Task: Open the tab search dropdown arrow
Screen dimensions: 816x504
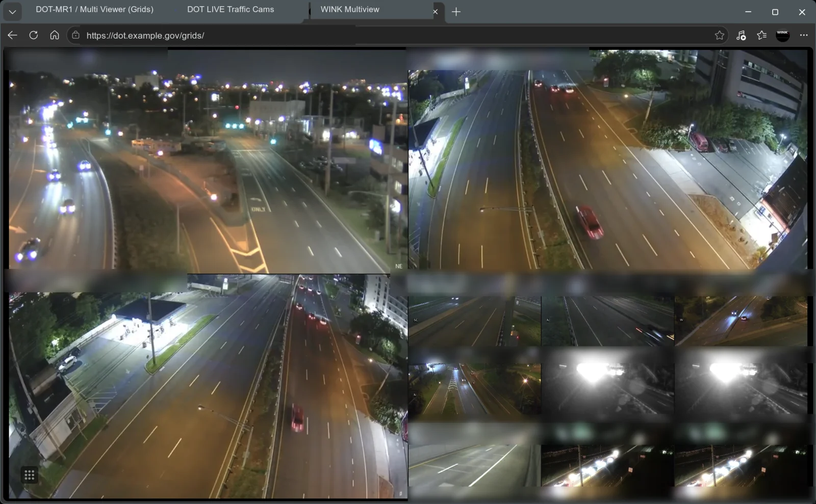Action: click(12, 11)
